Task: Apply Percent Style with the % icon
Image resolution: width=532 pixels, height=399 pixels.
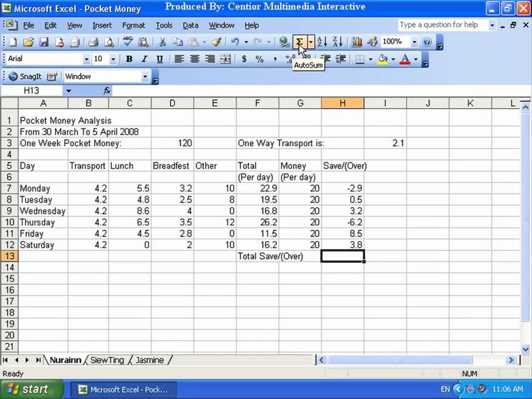Action: [x=259, y=59]
